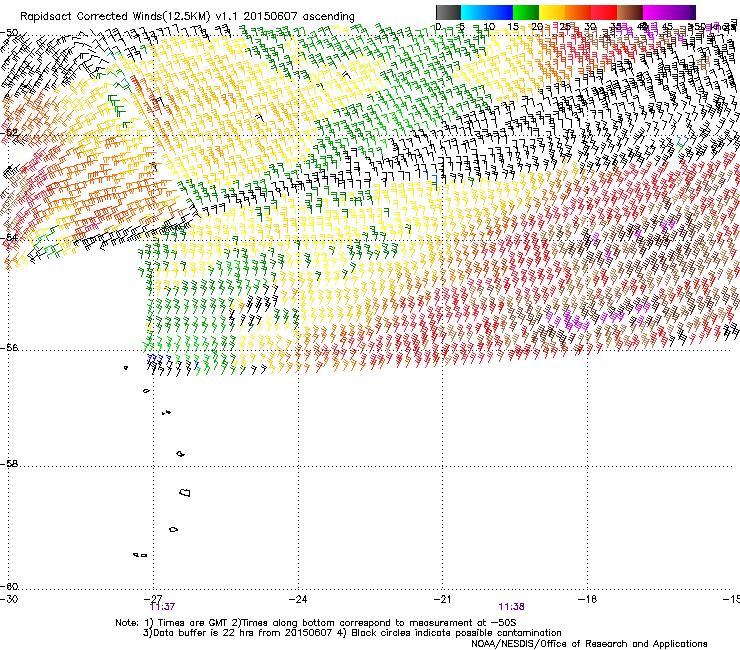The width and height of the screenshot is (740, 650).
Task: Click the Rapidscat Corrected Winds title text
Action: pos(187,17)
